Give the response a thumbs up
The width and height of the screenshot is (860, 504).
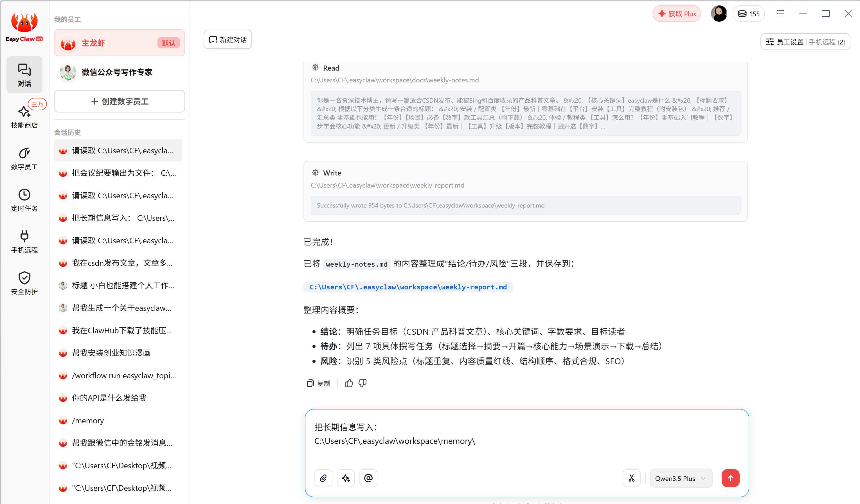349,383
